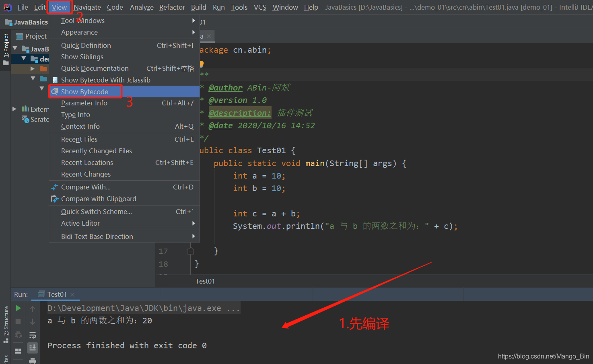Jump up the stack trace with the up arrow

pos(33,308)
